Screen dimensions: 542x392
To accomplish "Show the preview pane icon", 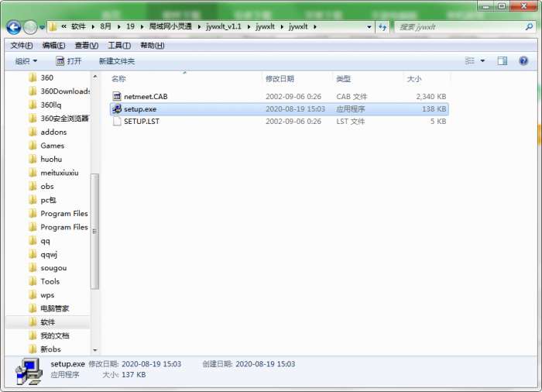I will pyautogui.click(x=503, y=61).
